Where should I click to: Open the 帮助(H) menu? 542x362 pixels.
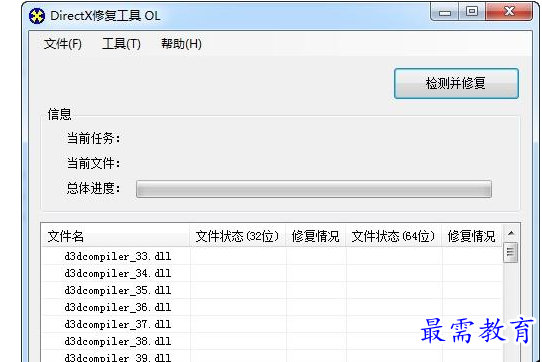point(181,44)
